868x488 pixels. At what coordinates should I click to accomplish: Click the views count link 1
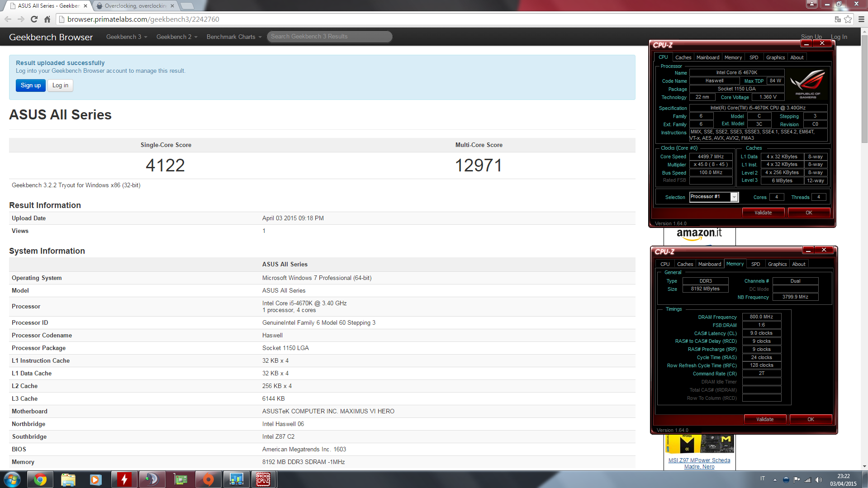pyautogui.click(x=264, y=231)
